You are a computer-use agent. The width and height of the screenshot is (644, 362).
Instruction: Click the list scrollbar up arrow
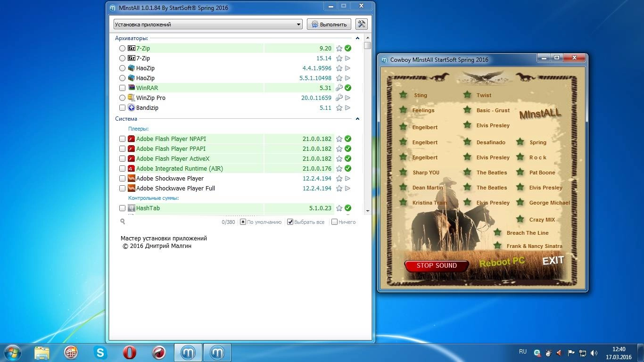click(x=368, y=38)
